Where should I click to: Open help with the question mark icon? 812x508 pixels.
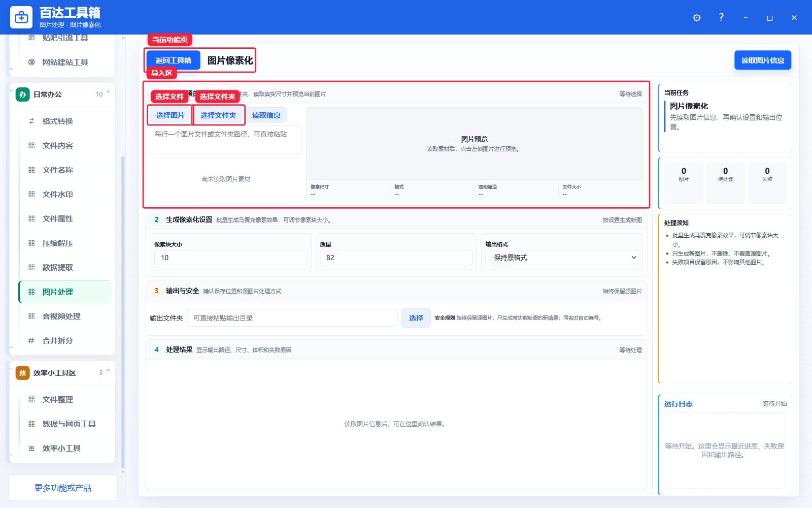tap(721, 17)
